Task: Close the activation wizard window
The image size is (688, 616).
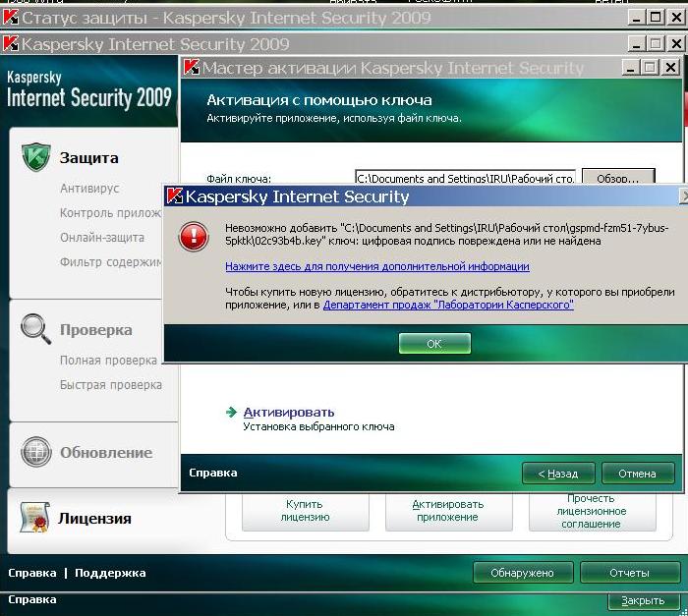Action: (671, 67)
